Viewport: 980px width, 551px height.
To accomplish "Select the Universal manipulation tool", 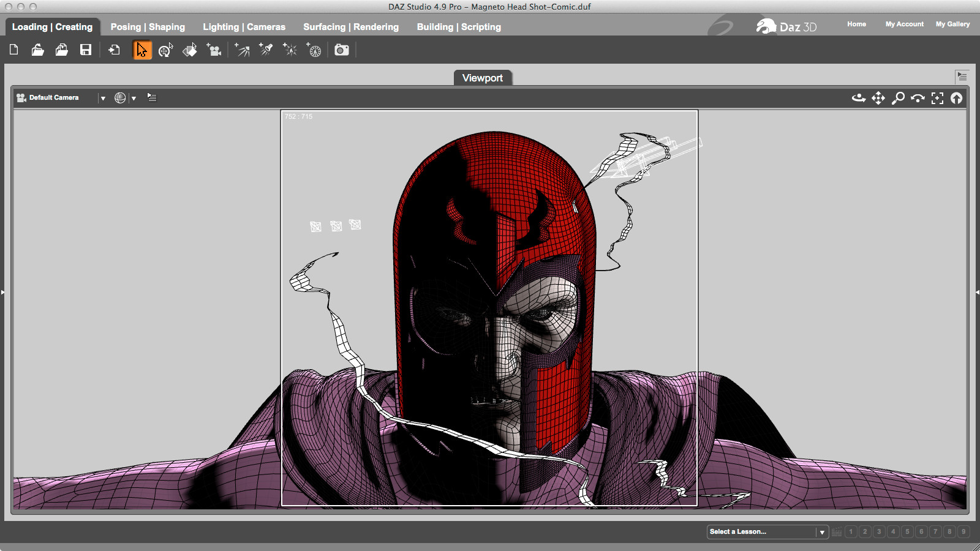I will pos(165,50).
